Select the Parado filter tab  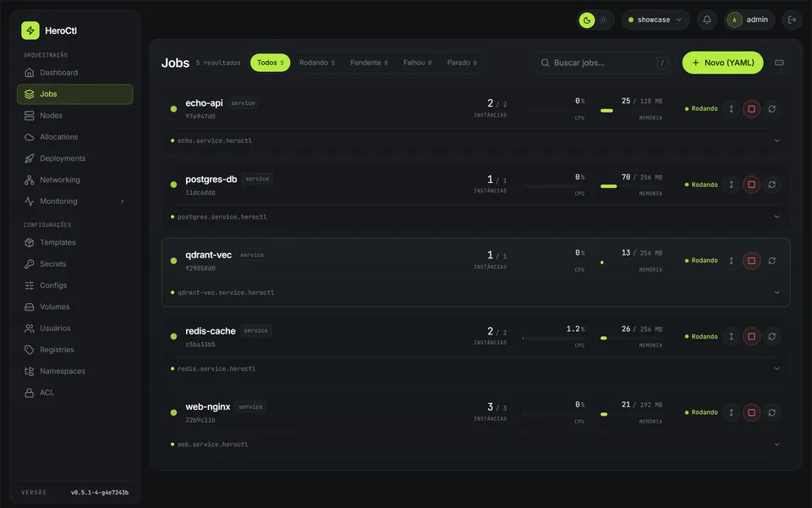[462, 63]
